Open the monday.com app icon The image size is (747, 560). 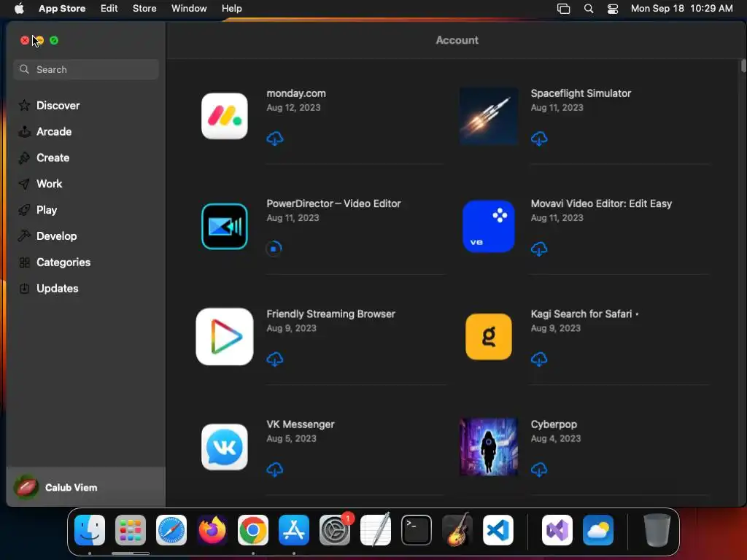[x=225, y=116]
